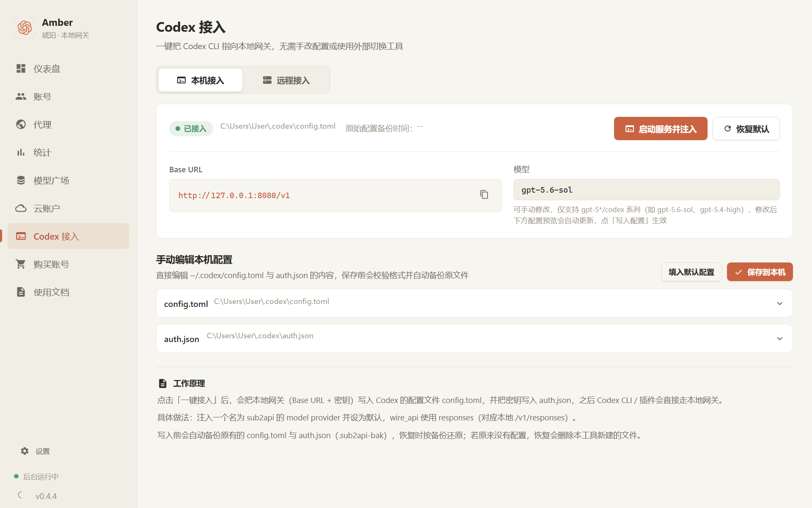
Task: Click the gear icon beside 设置
Action: coord(25,451)
